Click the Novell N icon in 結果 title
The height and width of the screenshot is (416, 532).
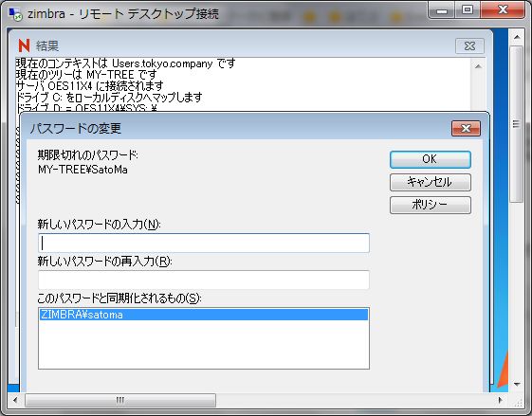(24, 45)
